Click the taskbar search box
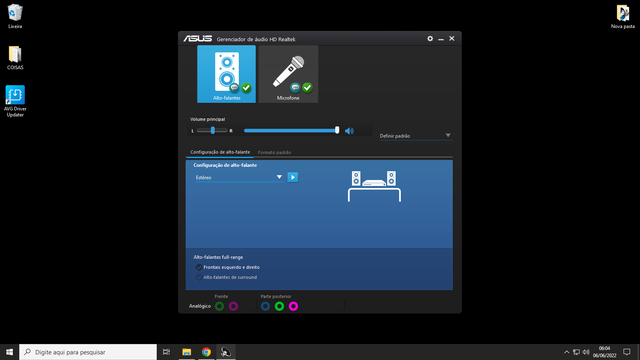This screenshot has width=640, height=360. pyautogui.click(x=88, y=352)
